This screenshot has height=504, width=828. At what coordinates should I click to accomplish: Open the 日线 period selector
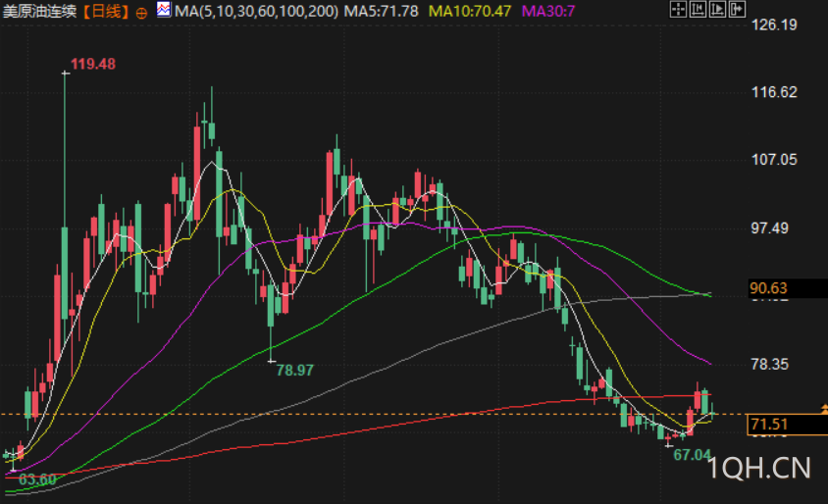pos(106,11)
